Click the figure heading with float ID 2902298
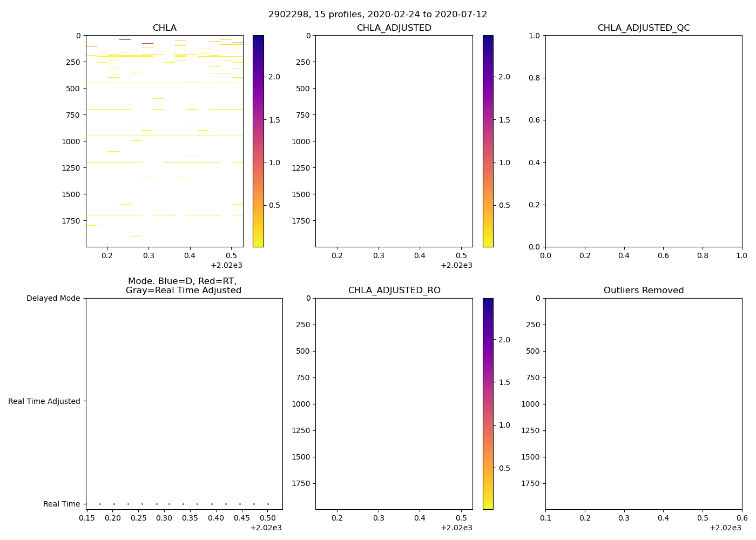756x540 pixels. coord(377,15)
